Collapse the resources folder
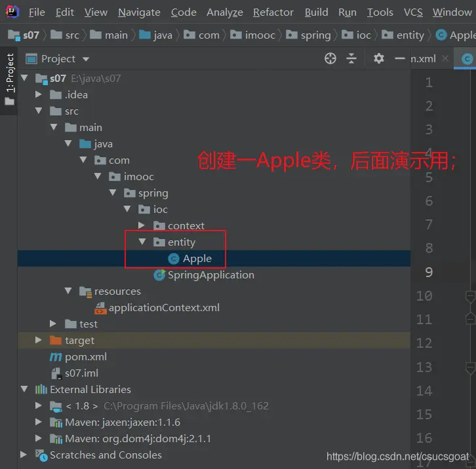Image resolution: width=476 pixels, height=469 pixels. [68, 291]
